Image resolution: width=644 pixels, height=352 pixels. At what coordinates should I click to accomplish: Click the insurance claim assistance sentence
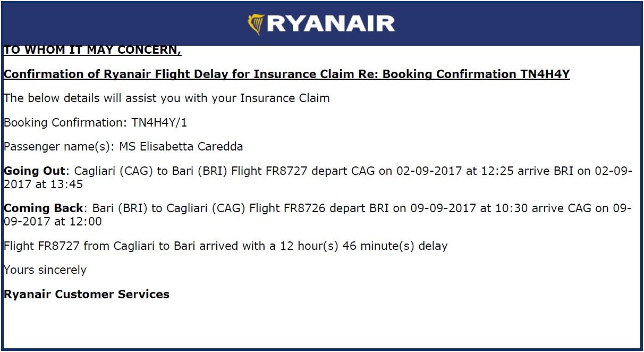pyautogui.click(x=166, y=98)
